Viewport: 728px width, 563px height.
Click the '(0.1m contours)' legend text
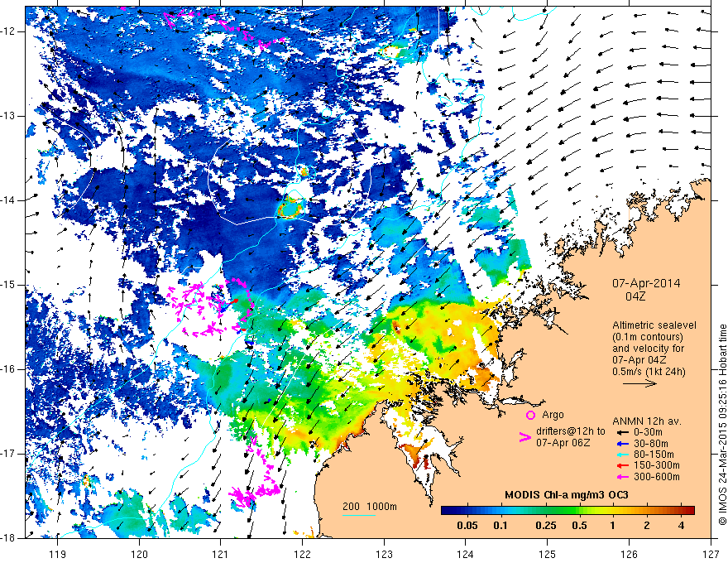click(648, 337)
